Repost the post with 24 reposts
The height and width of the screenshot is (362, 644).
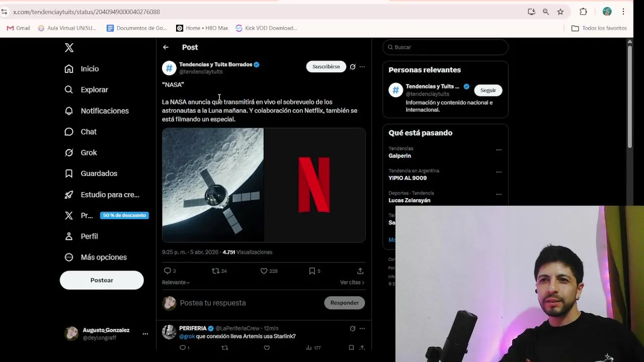pyautogui.click(x=219, y=271)
